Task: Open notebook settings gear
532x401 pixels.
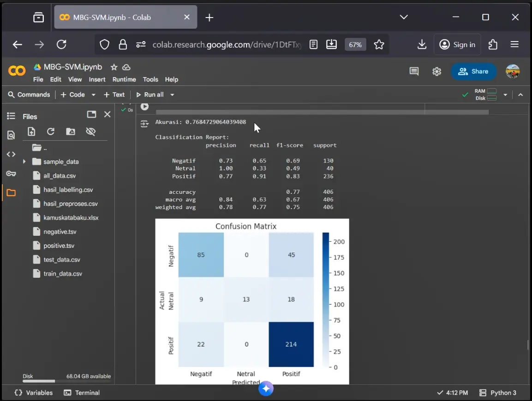Action: pos(436,72)
